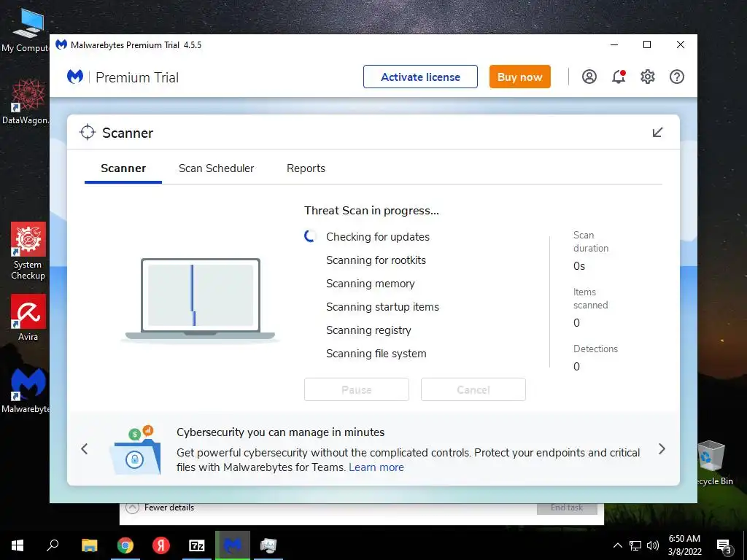This screenshot has width=747, height=560.
Task: Click the Teams folder lock illustration
Action: [135, 450]
